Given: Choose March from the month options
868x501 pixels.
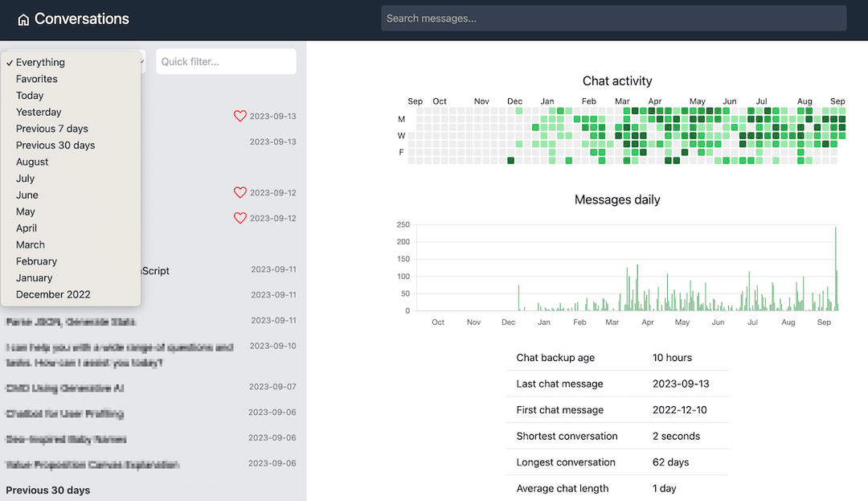Looking at the screenshot, I should [x=31, y=245].
